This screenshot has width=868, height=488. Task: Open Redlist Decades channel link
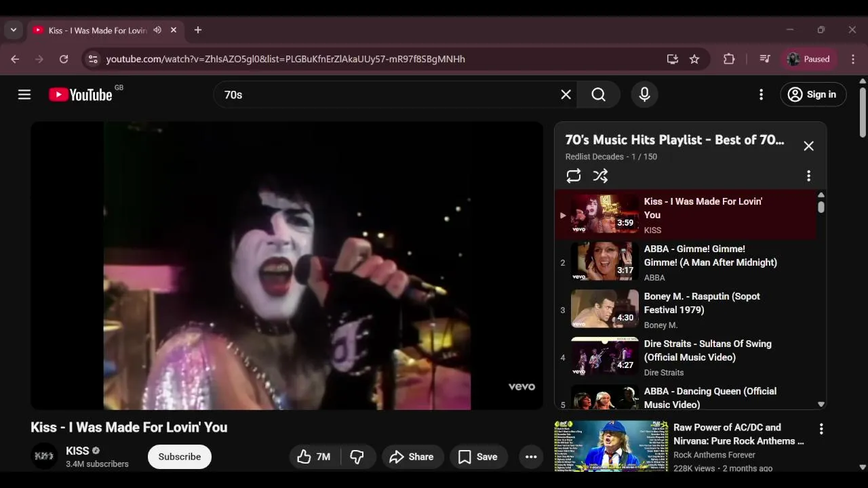594,157
